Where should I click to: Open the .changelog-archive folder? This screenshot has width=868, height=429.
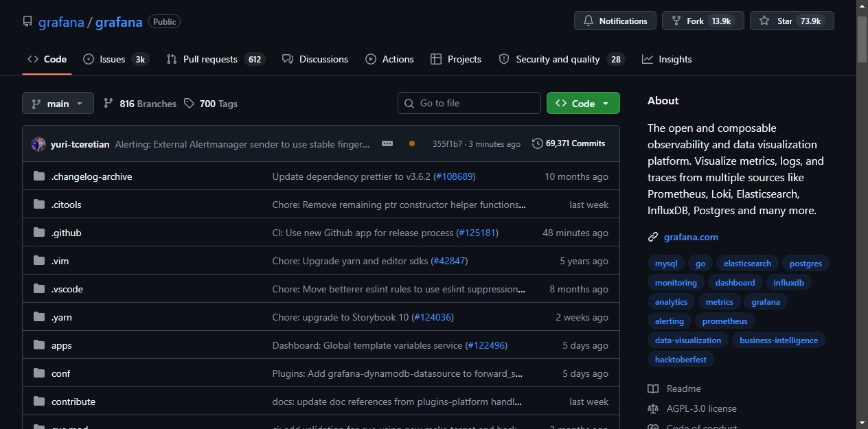91,176
